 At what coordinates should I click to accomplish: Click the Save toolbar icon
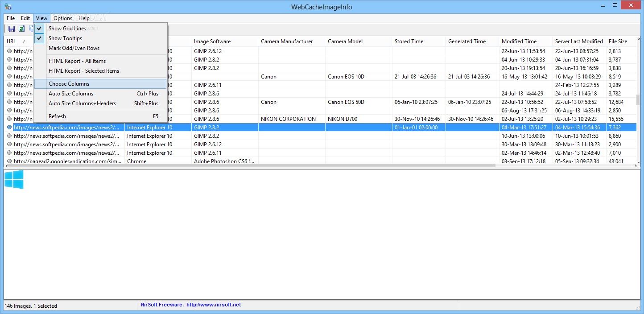[x=12, y=29]
